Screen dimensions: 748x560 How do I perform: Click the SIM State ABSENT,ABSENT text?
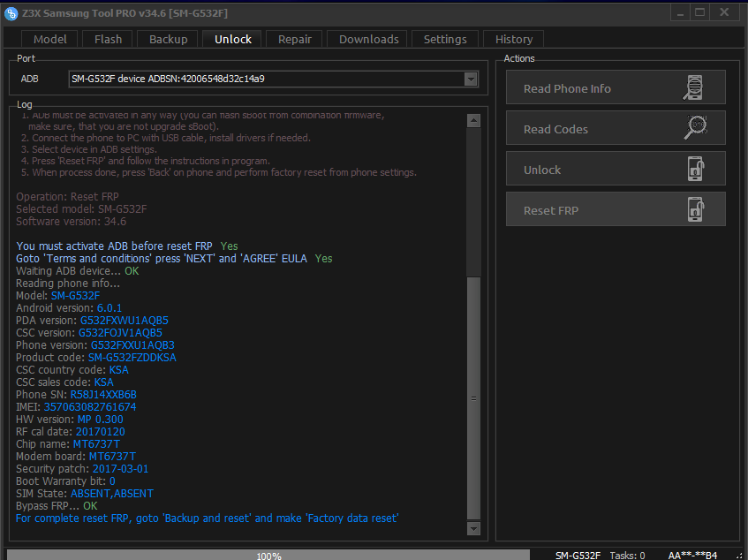pyautogui.click(x=112, y=494)
